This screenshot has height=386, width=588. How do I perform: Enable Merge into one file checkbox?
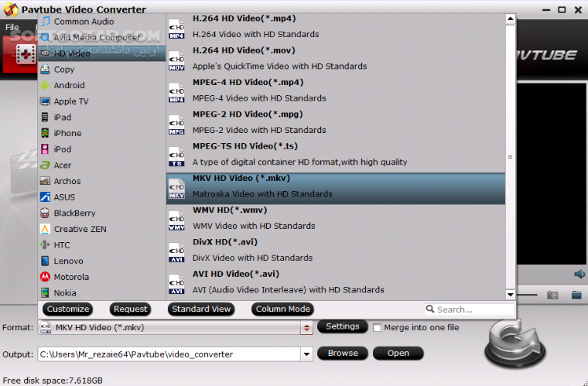click(378, 328)
